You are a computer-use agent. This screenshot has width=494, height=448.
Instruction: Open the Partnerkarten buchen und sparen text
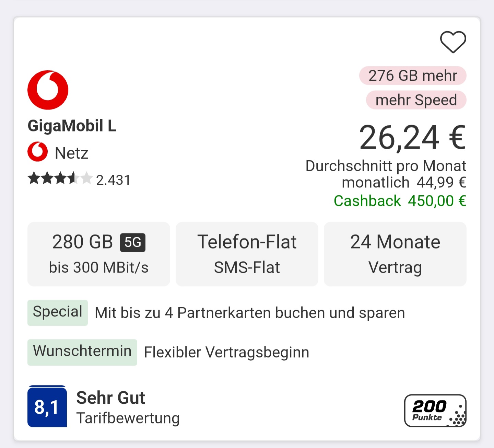[250, 313]
